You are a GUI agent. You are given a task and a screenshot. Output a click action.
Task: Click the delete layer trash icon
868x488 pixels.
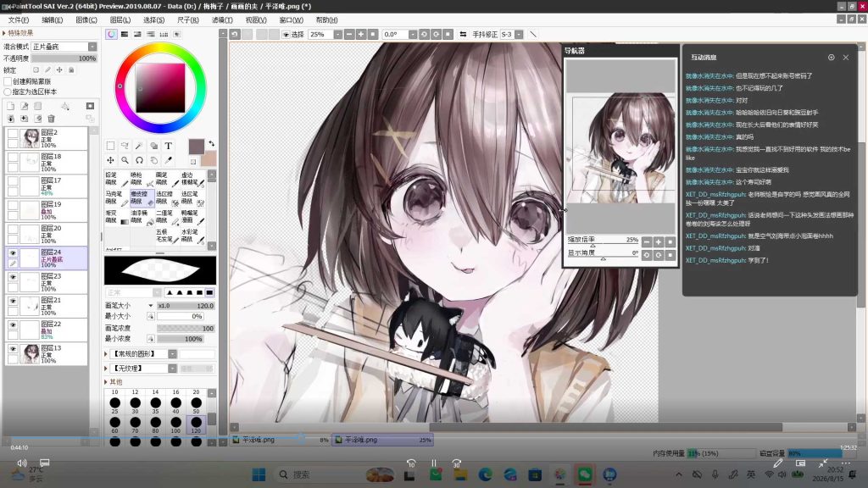tap(51, 119)
